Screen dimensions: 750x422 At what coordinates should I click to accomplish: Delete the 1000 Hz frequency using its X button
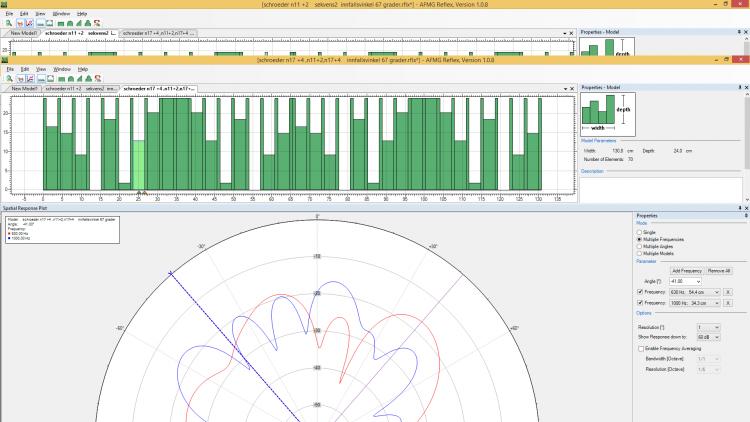point(728,302)
